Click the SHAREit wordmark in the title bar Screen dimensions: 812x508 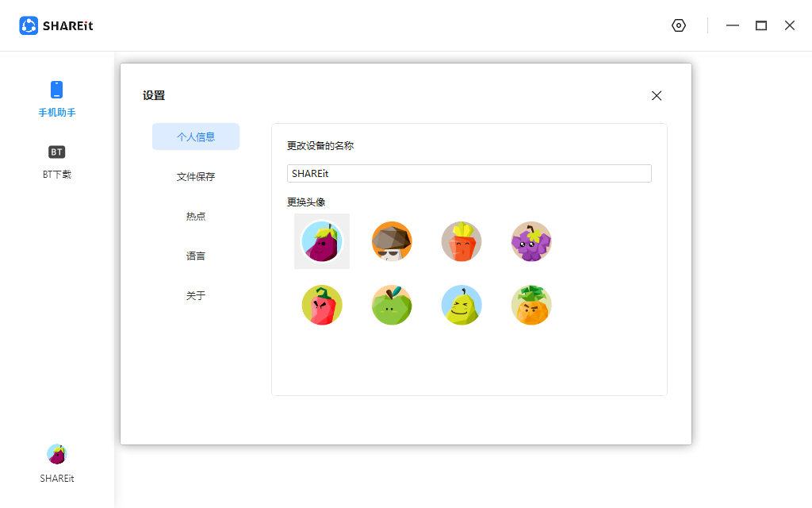tap(68, 26)
